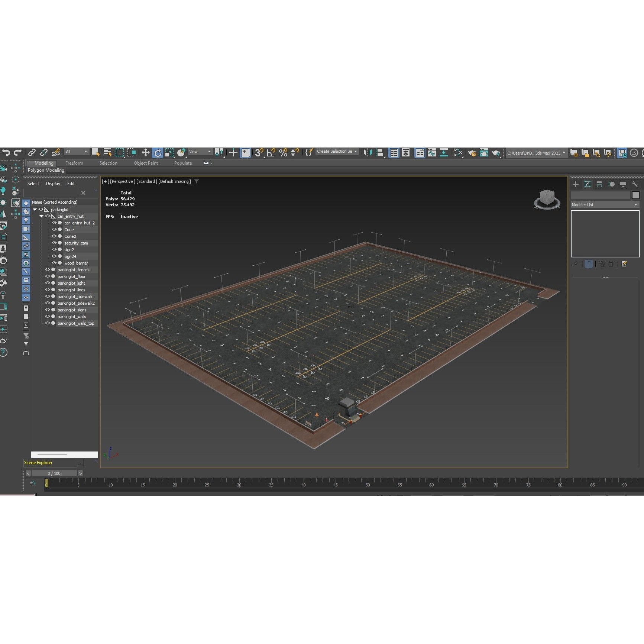The image size is (644, 644).
Task: Open the selection filter All dropdown
Action: 76,152
